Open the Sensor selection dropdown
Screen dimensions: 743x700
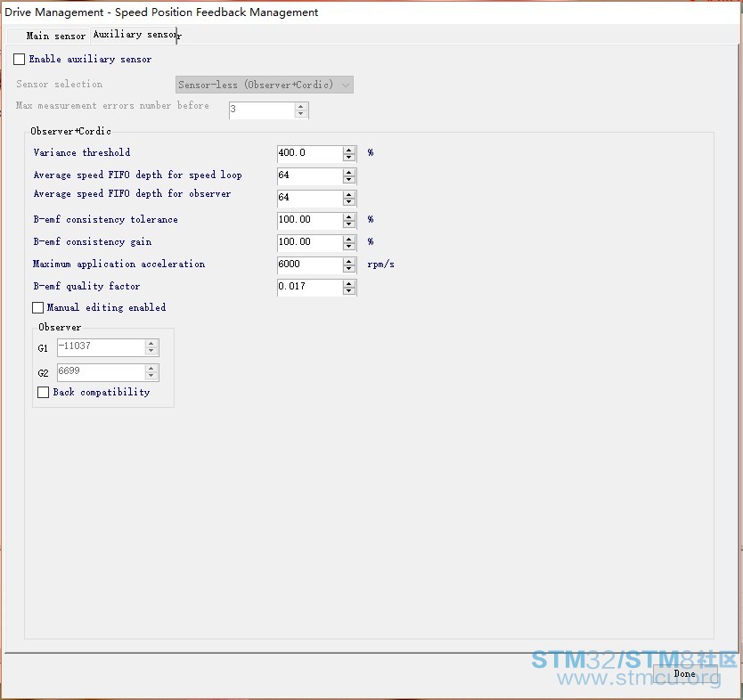click(x=265, y=85)
